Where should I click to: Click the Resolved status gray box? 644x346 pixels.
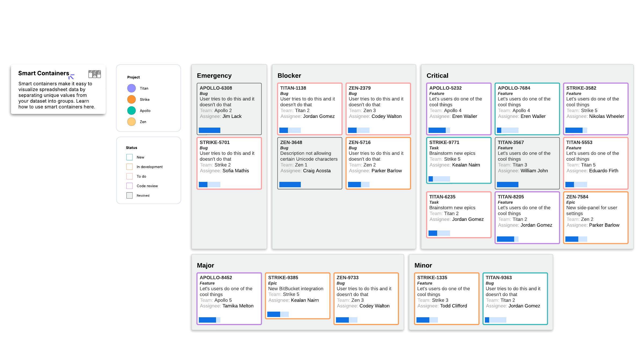pos(130,195)
